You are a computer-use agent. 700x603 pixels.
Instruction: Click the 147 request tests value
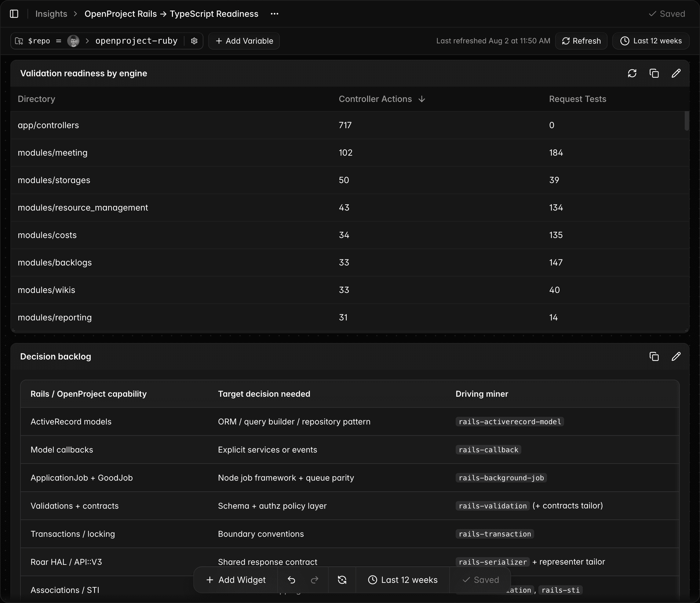[x=556, y=262]
